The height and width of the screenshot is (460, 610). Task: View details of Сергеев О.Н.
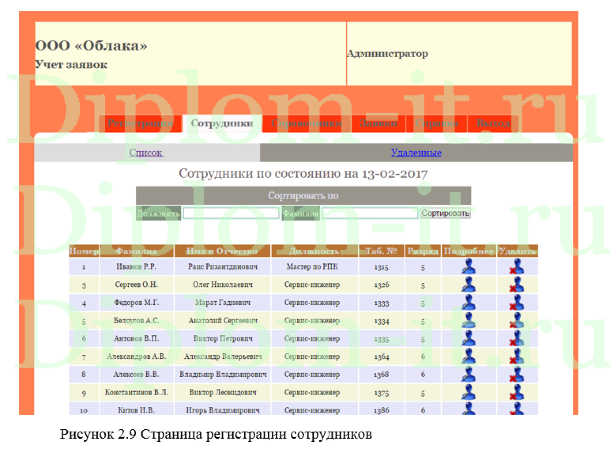click(x=468, y=285)
